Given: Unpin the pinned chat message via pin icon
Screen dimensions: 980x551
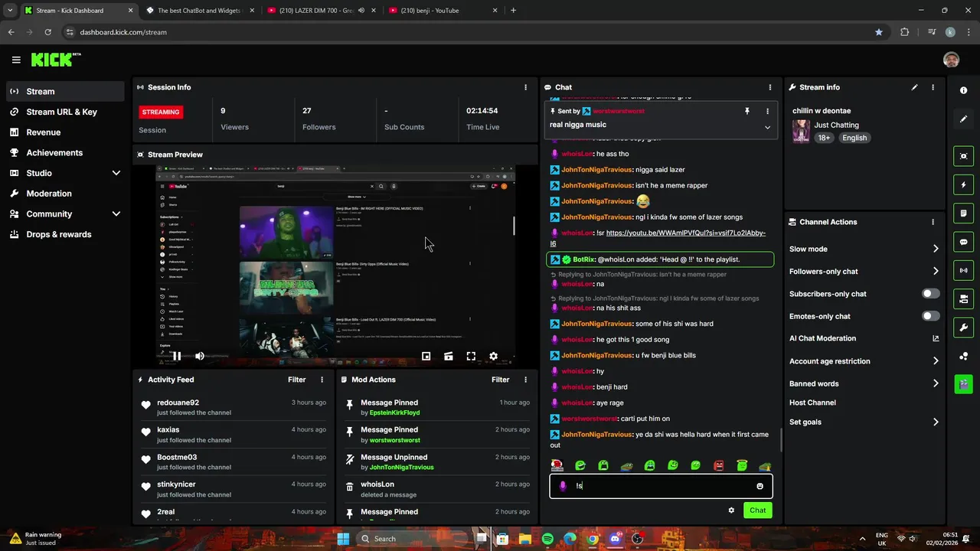Looking at the screenshot, I should click(x=746, y=111).
